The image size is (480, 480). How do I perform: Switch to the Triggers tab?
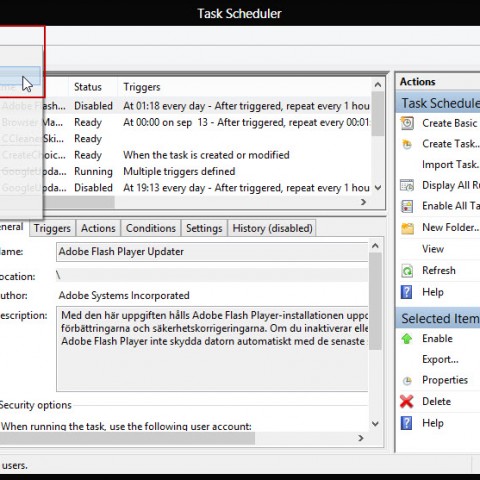(x=52, y=228)
